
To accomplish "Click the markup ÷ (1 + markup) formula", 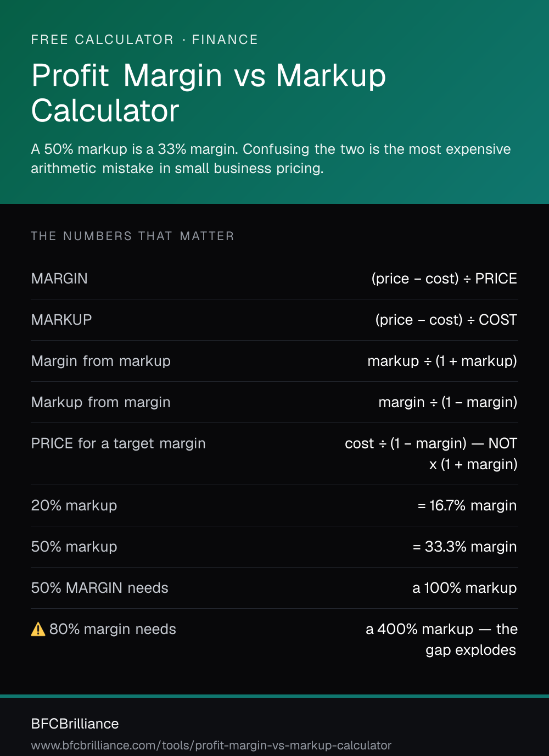I will [442, 361].
